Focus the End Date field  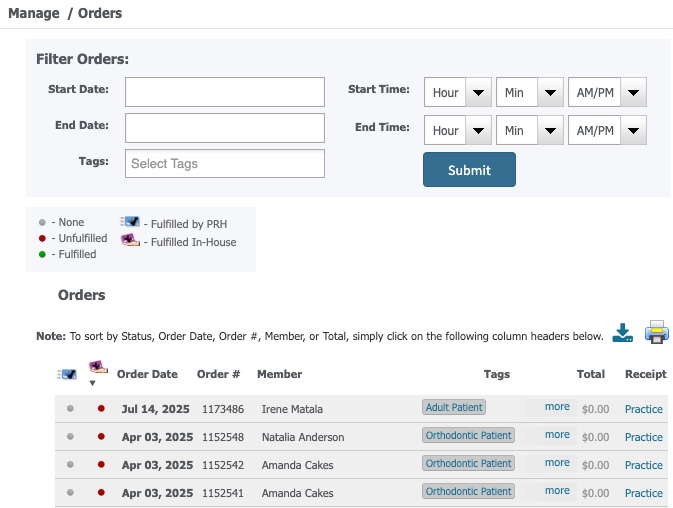click(x=225, y=128)
